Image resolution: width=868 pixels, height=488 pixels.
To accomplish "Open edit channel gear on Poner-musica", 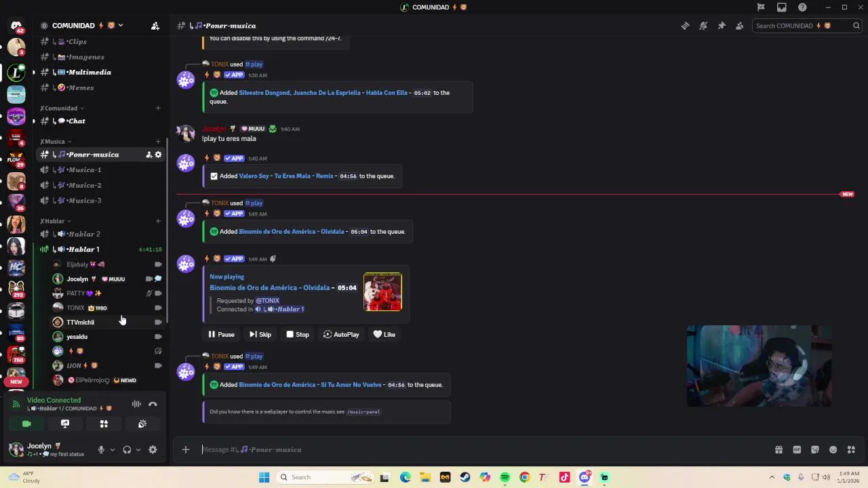I will tap(158, 155).
